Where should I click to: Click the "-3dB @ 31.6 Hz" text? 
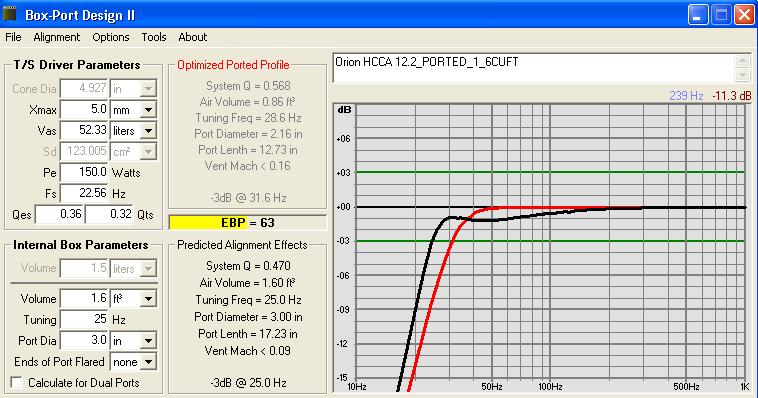point(248,198)
